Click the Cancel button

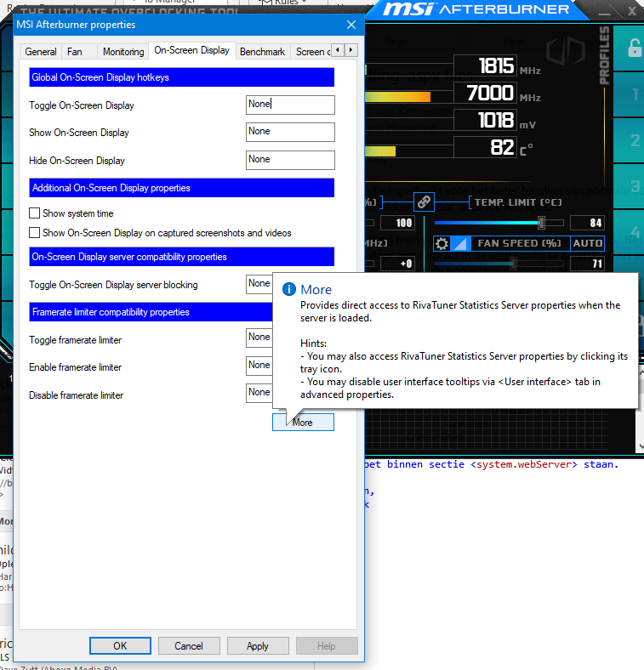coord(189,645)
